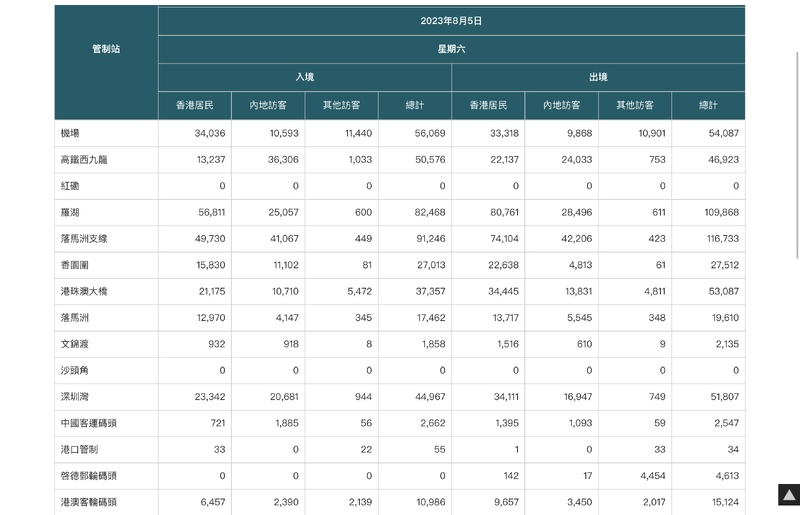Click airport departure total 54,087
This screenshot has width=800, height=515.
pyautogui.click(x=723, y=133)
